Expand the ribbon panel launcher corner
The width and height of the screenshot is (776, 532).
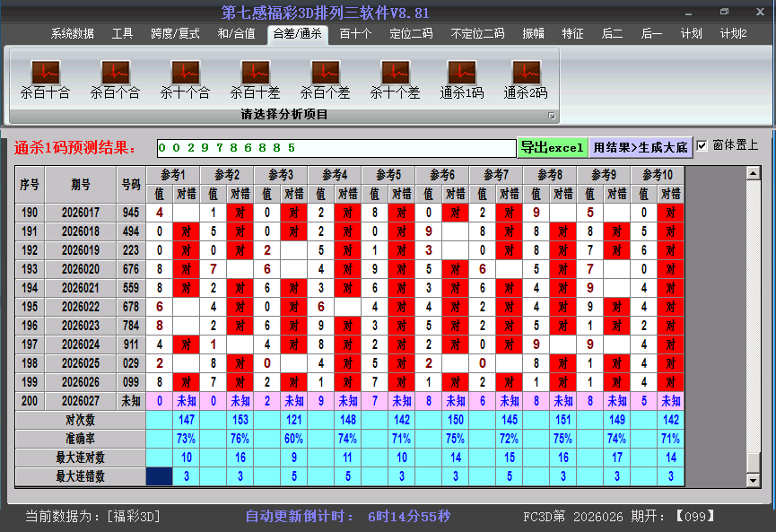pyautogui.click(x=552, y=116)
